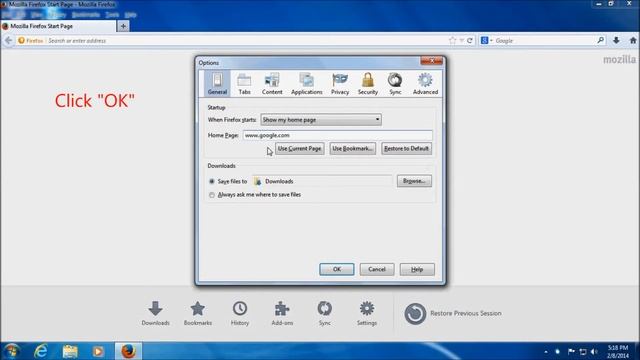The image size is (640, 360).
Task: Open a new tab with the plus button
Action: [123, 26]
